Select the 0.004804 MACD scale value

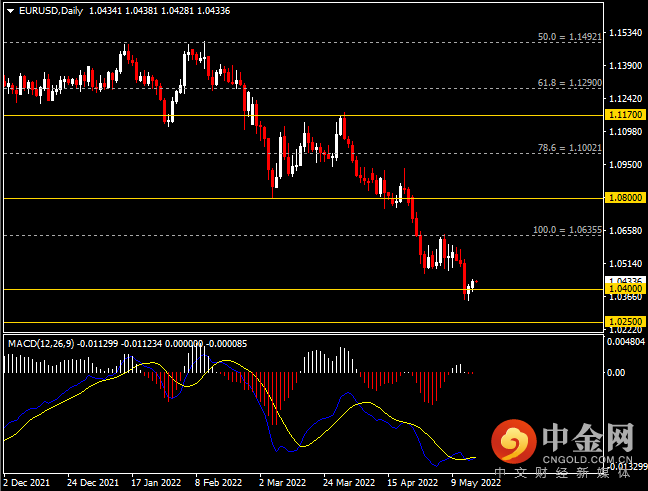626,341
